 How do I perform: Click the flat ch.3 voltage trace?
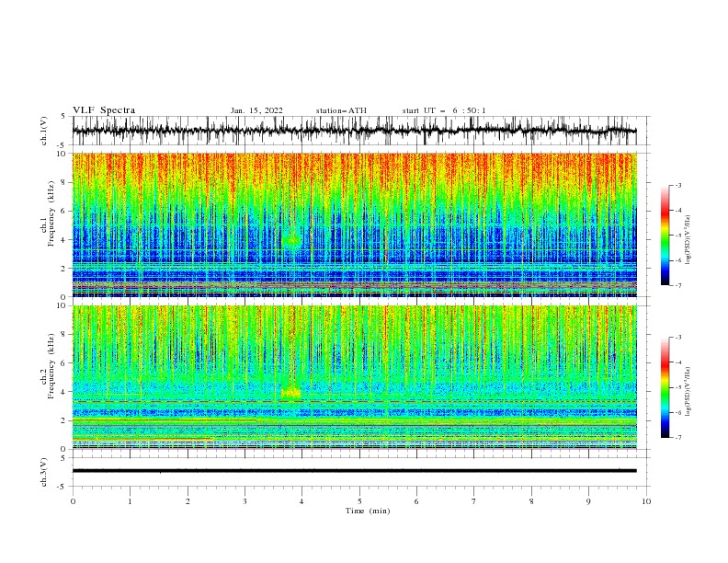click(x=354, y=471)
